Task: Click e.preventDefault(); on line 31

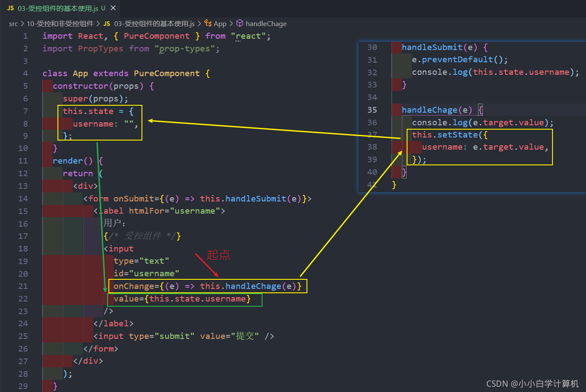Action: pos(460,60)
